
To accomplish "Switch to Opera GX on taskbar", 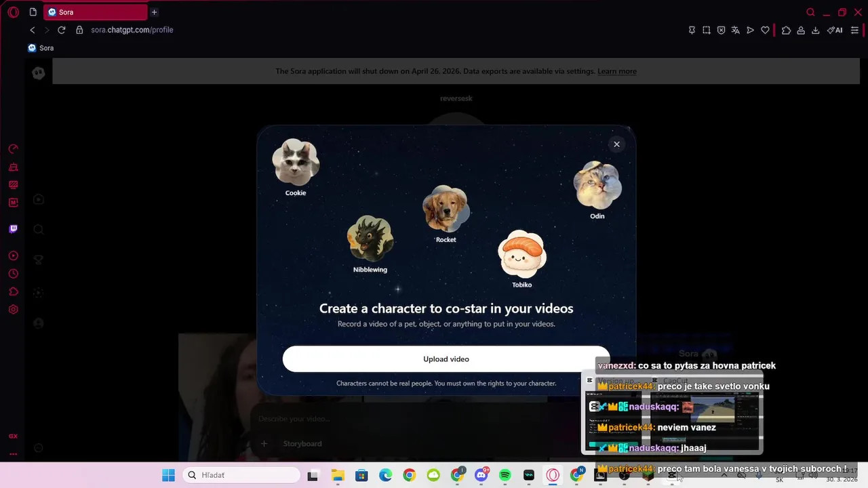I will pyautogui.click(x=553, y=475).
